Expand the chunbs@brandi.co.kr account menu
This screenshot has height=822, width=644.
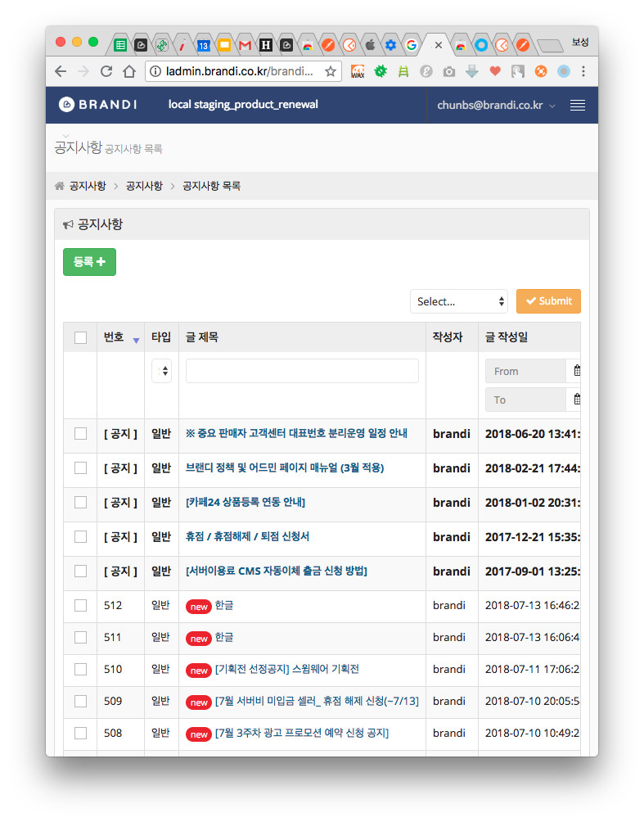[x=496, y=105]
